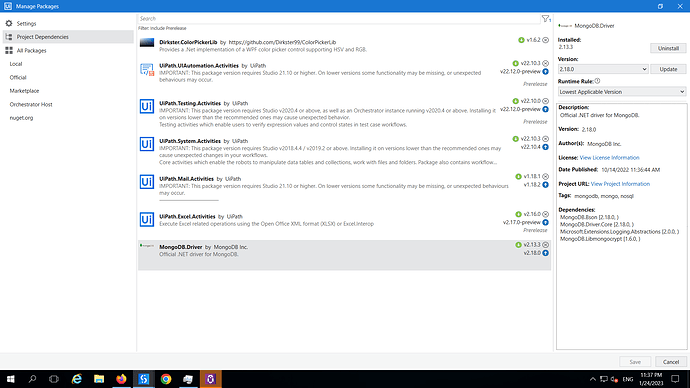
Task: Click the Uninstall button for MongoDB.Driver
Action: [x=668, y=48]
